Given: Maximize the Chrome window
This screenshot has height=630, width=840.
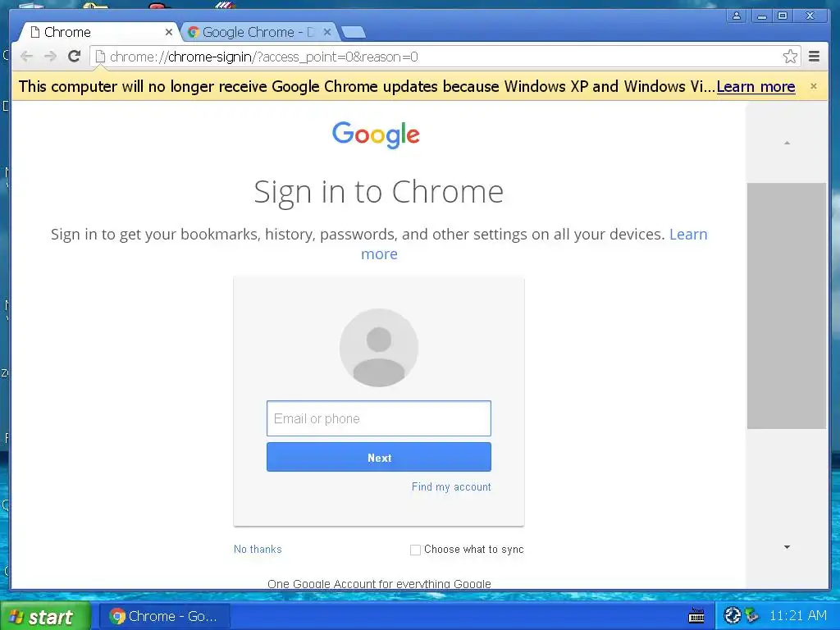Looking at the screenshot, I should pyautogui.click(x=782, y=16).
